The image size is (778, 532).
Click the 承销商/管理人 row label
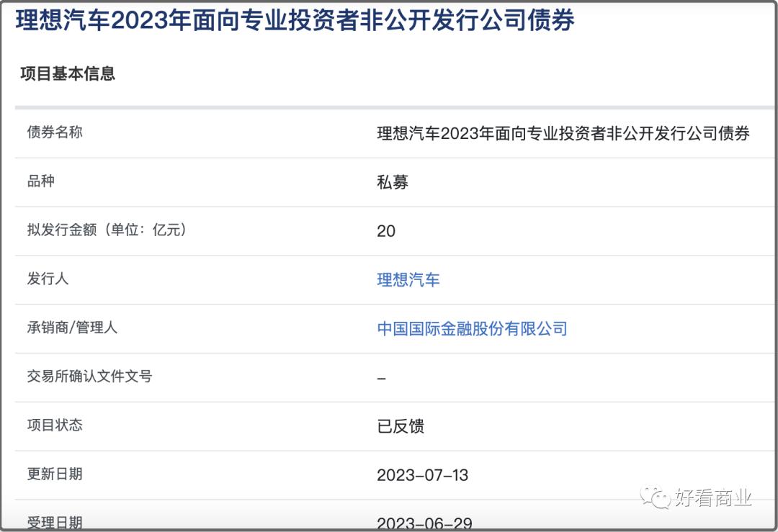tap(72, 328)
